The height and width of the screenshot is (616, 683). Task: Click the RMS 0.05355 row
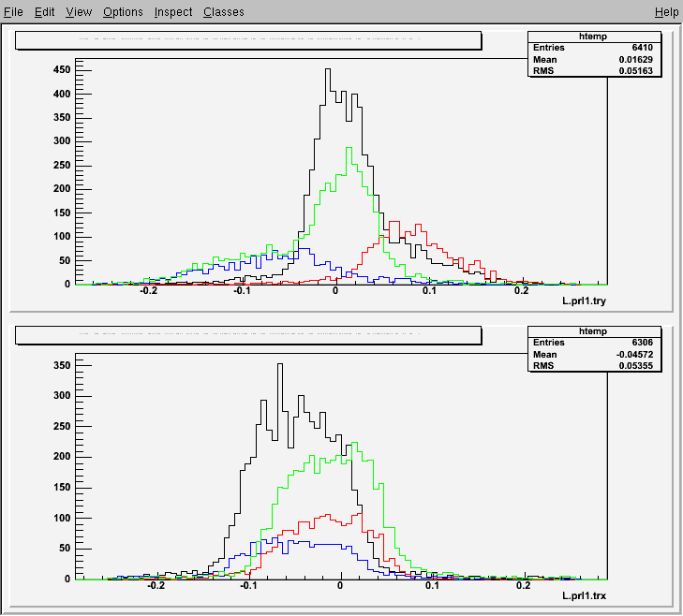click(x=594, y=366)
